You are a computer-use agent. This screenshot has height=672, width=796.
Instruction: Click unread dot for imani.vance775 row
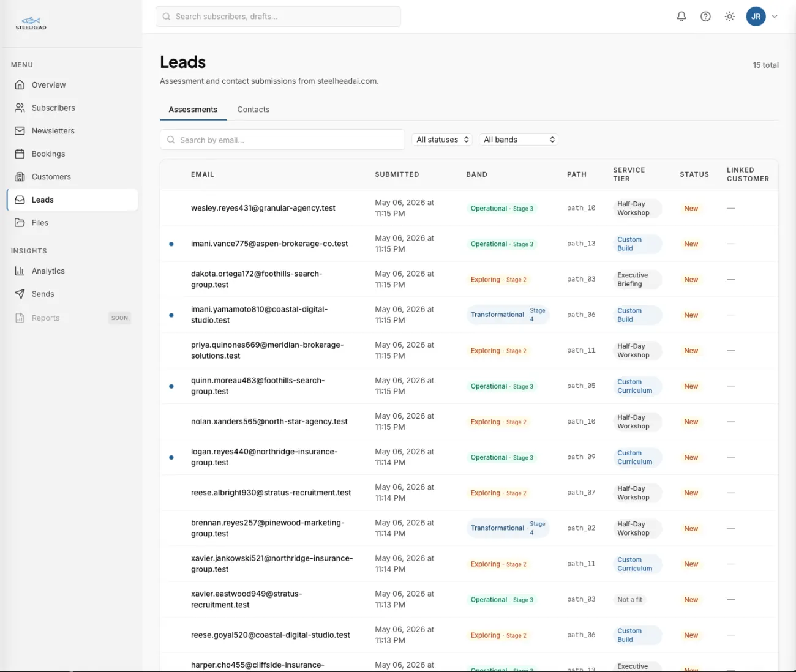click(171, 244)
